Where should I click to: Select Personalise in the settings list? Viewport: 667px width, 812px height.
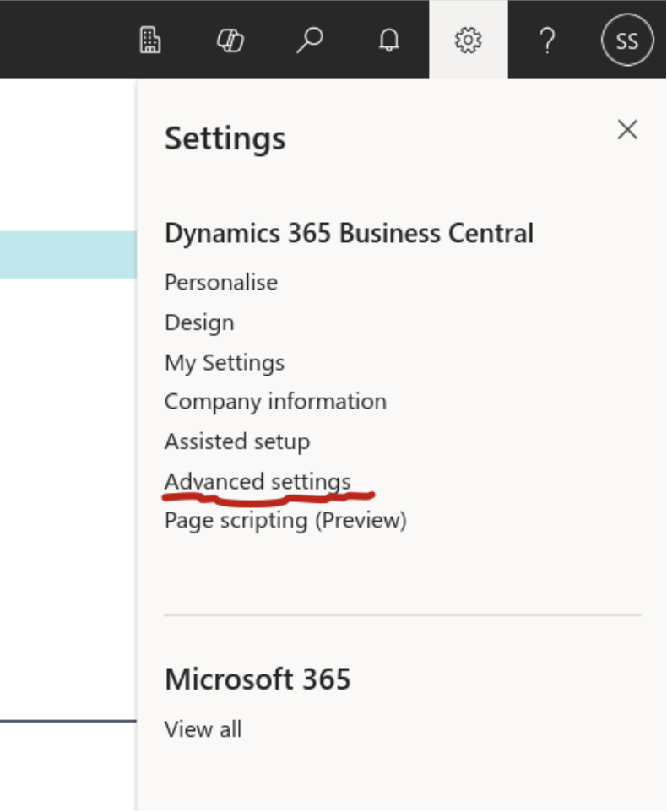(221, 283)
